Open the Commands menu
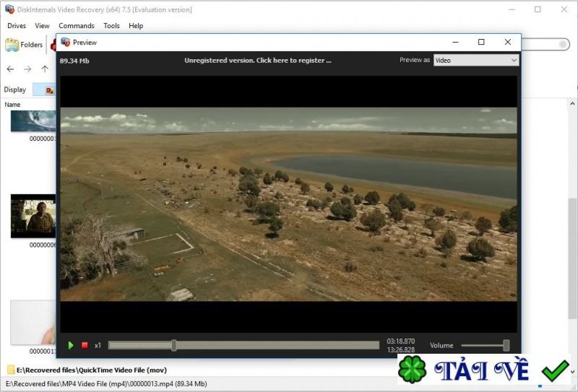 [77, 26]
